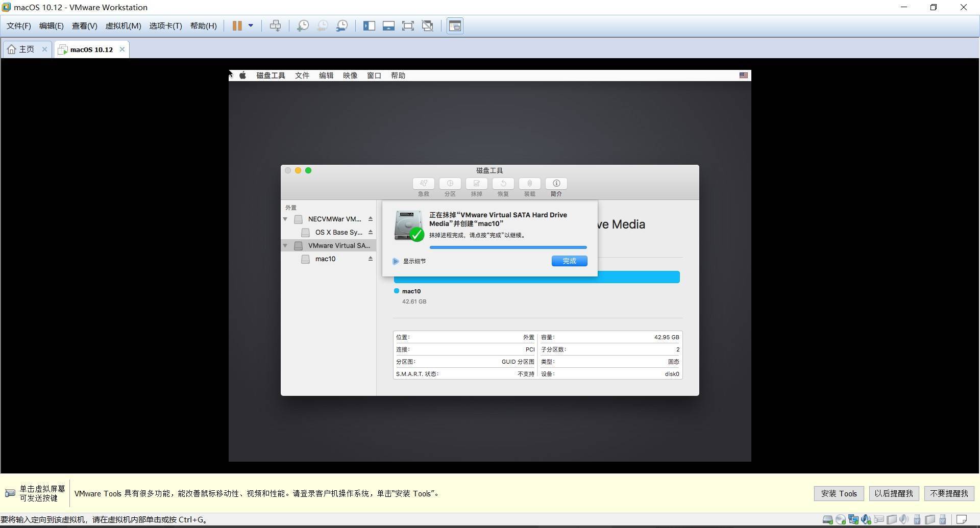This screenshot has height=528, width=980.
Task: Eject the OS X Base Sy... volume
Action: (x=371, y=232)
